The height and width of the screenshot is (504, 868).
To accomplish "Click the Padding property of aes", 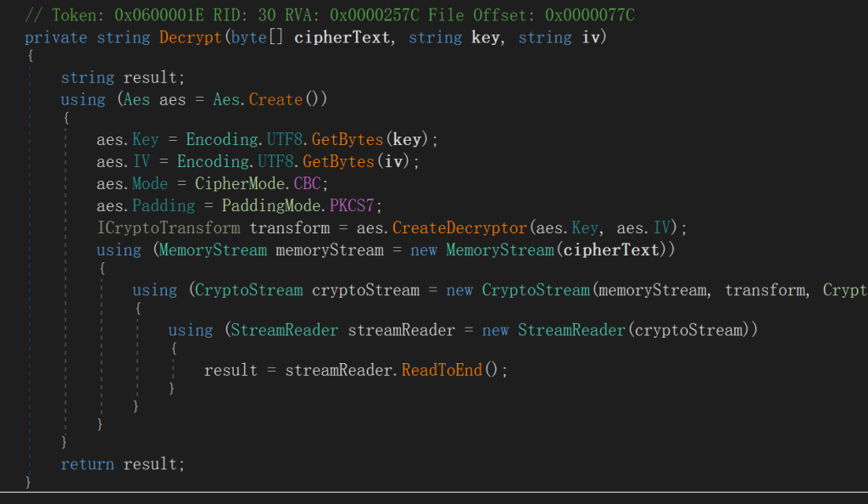I will pyautogui.click(x=164, y=206).
